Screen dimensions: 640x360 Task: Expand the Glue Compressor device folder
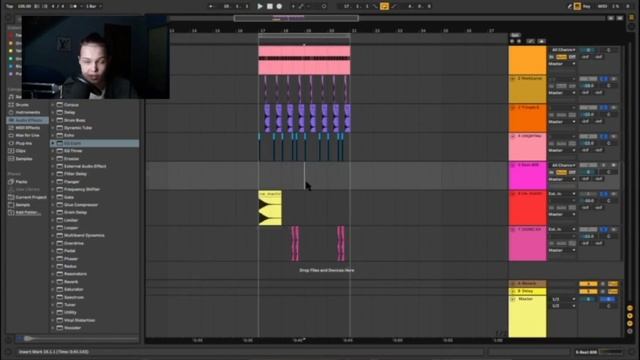coord(53,205)
